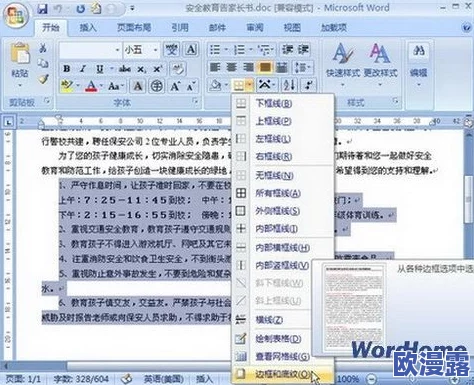Click the bullets list icon
This screenshot has width=474, height=385.
215,50
